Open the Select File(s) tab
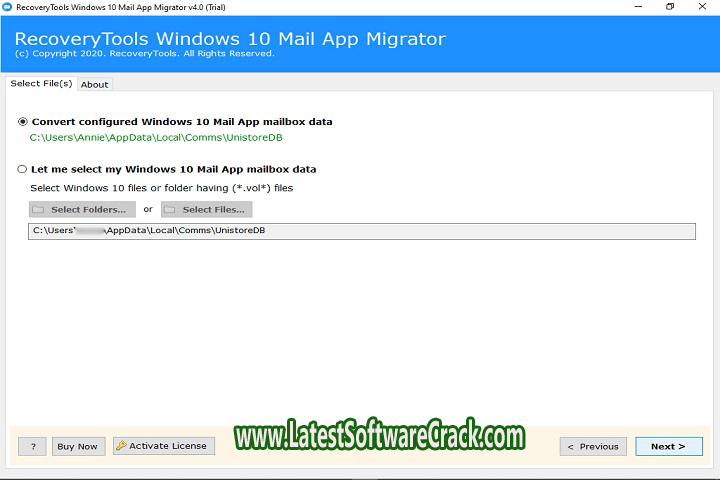Screen dimensions: 720x480 pos(41,84)
